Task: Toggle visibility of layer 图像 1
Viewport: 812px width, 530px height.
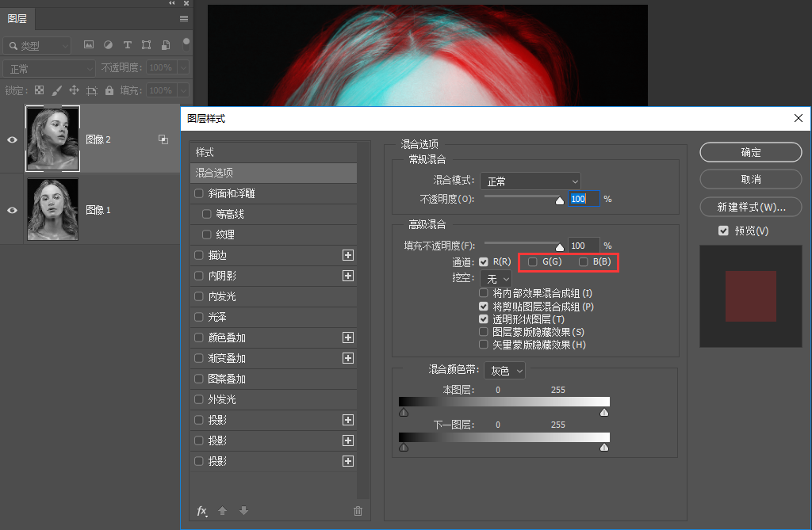Action: click(11, 208)
